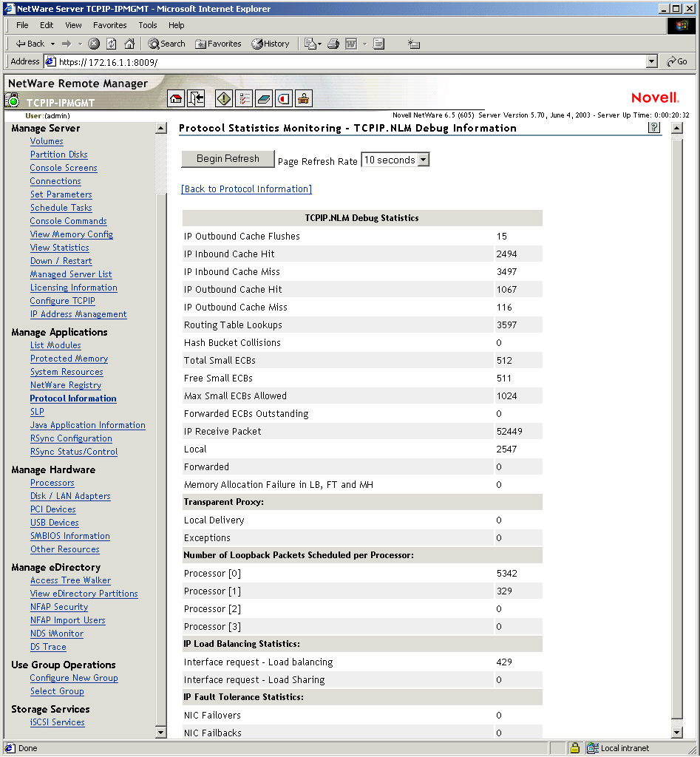Viewport: 700px width, 757px height.
Task: Click the Processor [0] value 5342
Action: click(x=507, y=574)
